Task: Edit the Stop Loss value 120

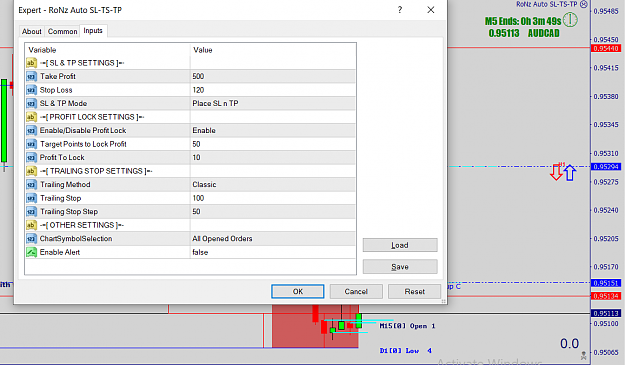Action: 273,90
